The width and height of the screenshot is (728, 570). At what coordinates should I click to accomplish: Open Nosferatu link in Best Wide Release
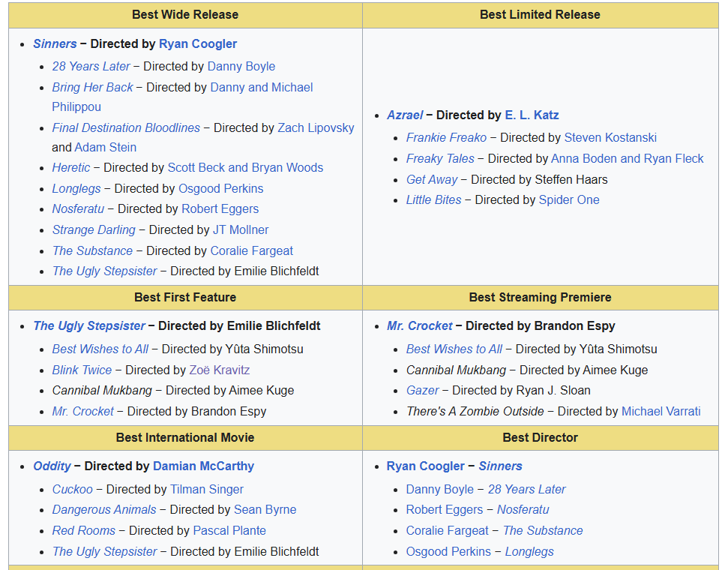pos(78,209)
